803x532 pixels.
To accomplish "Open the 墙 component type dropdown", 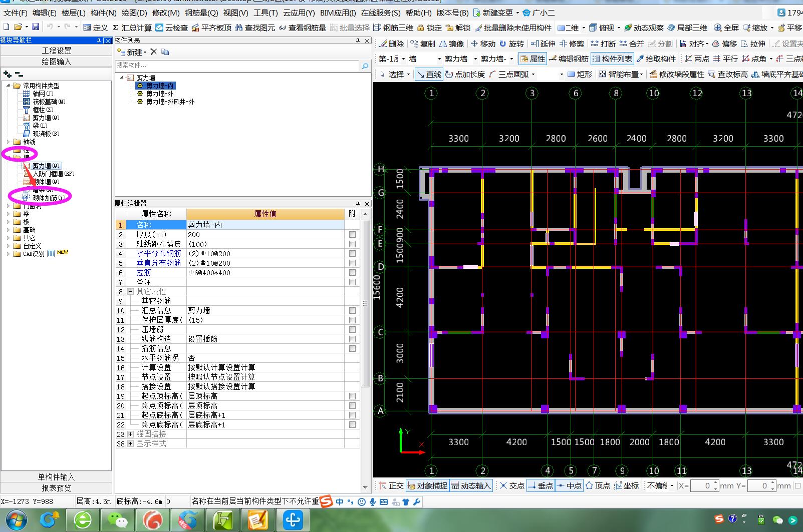I will pyautogui.click(x=439, y=59).
